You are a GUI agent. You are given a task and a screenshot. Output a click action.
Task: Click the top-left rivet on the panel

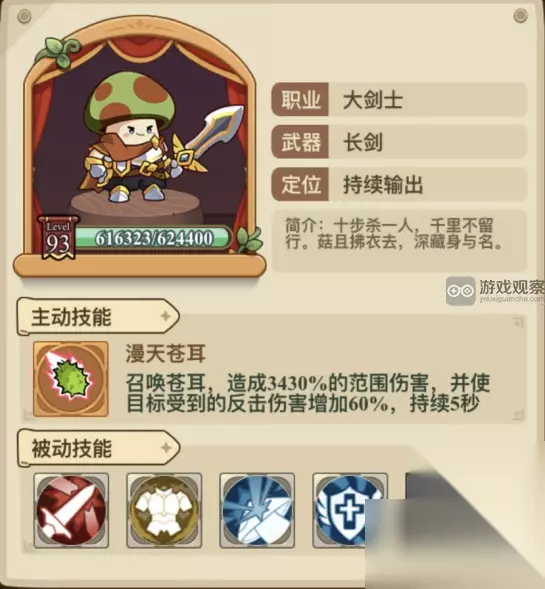click(x=24, y=16)
